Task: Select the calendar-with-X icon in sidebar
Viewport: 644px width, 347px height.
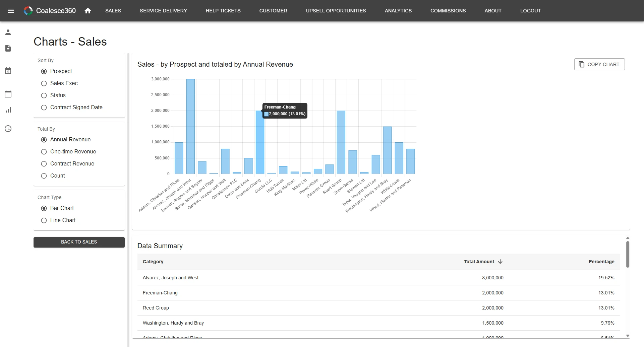Action: (8, 70)
